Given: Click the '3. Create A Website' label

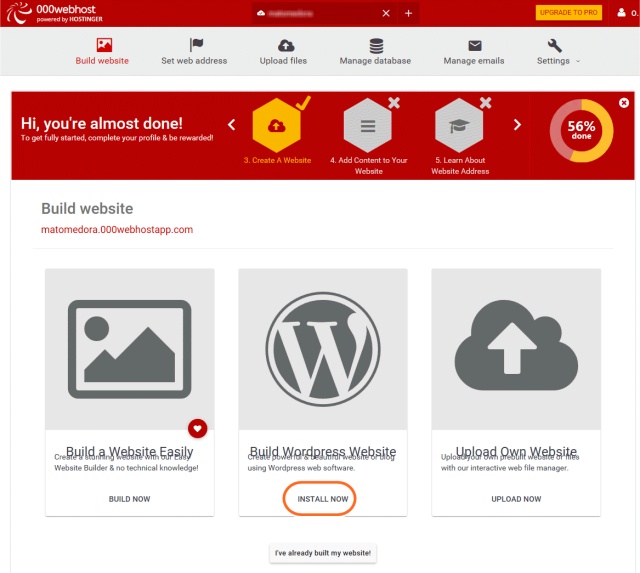Looking at the screenshot, I should click(278, 160).
